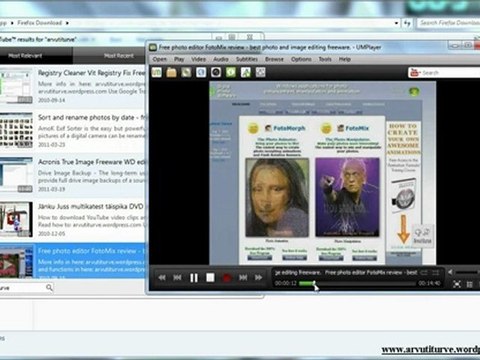Click the Jänku Juss result thumbnail
The image size is (480, 360).
click(x=16, y=219)
